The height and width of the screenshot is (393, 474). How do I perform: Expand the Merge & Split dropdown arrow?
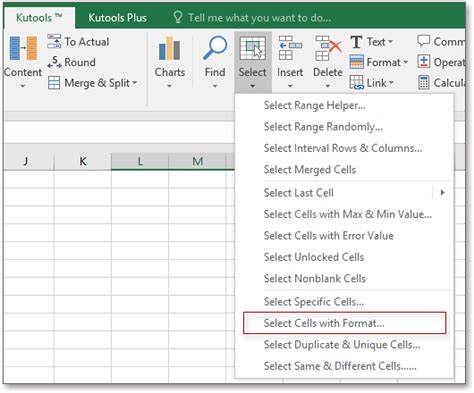(135, 83)
